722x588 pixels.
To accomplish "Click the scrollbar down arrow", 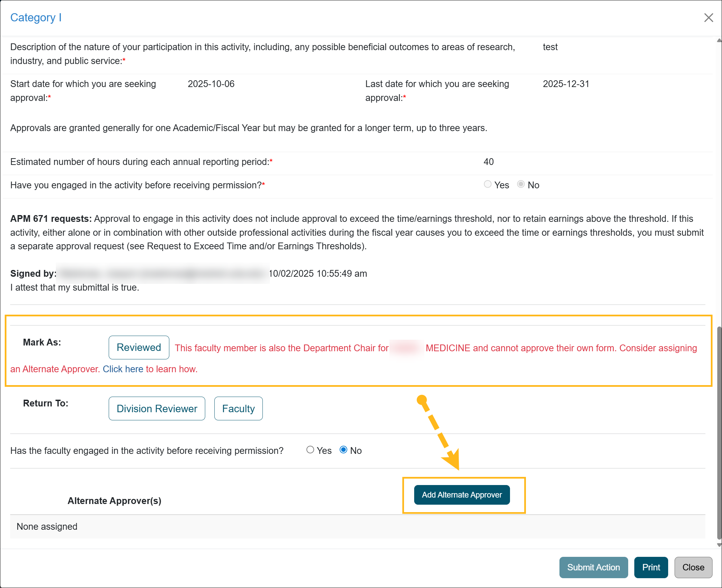I will [x=719, y=545].
